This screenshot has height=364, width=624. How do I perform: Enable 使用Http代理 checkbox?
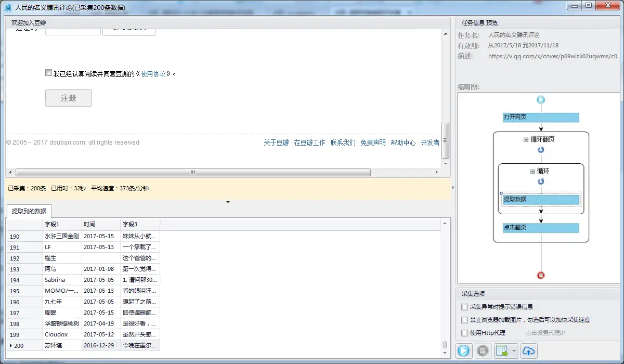(464, 333)
